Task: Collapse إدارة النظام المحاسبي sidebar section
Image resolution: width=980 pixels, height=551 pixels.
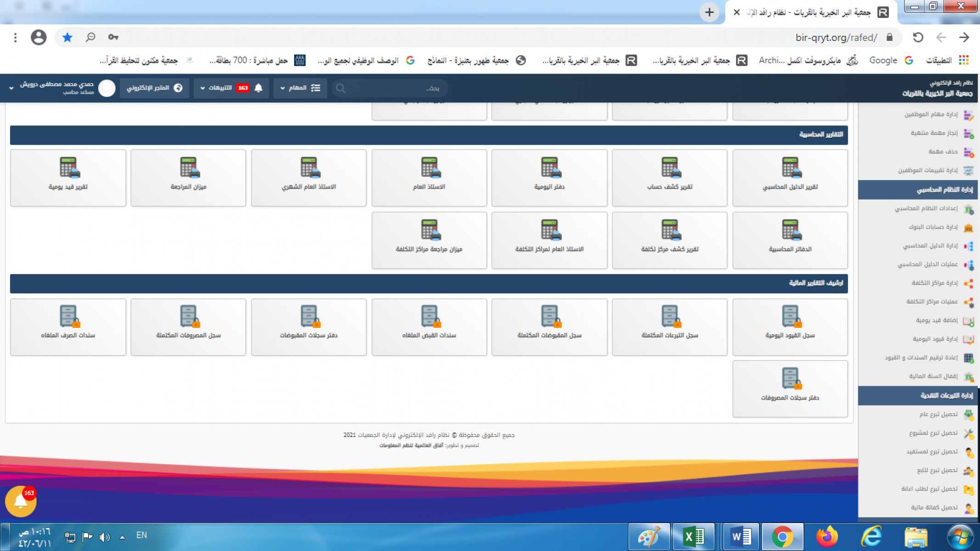Action: click(918, 190)
